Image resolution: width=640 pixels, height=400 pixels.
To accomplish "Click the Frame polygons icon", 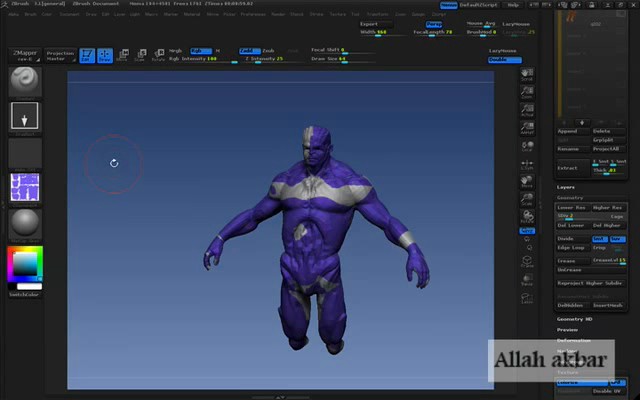I will coord(527,262).
